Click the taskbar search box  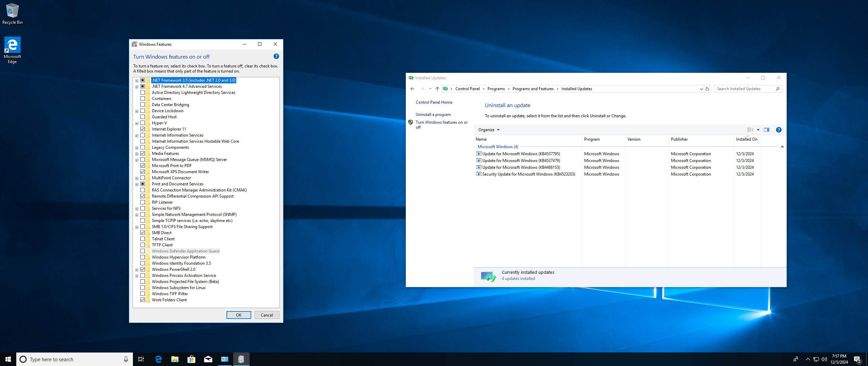tap(75, 359)
